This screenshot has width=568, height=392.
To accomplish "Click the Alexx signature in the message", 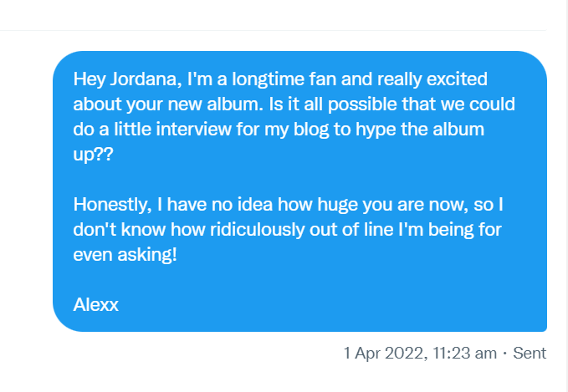I will pos(96,304).
